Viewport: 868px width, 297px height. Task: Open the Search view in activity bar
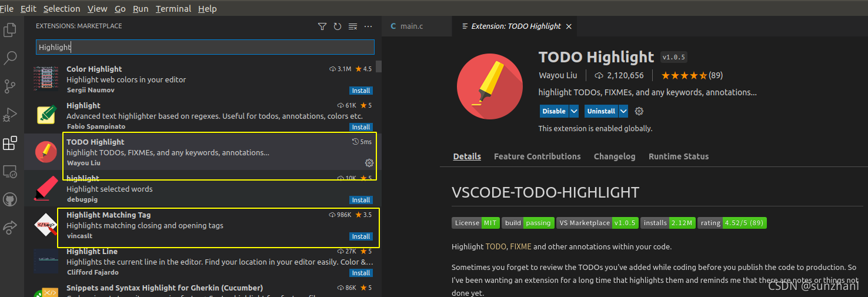(10, 58)
